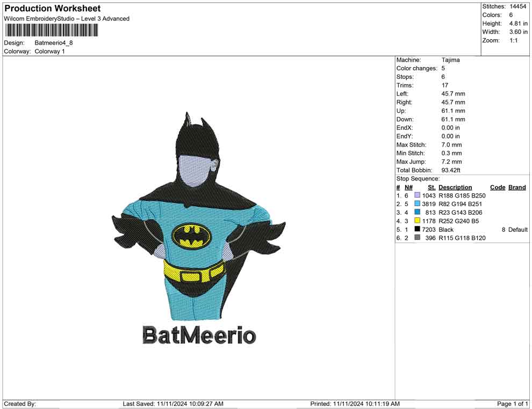Click the Batman embroidery design preview

pos(199,216)
